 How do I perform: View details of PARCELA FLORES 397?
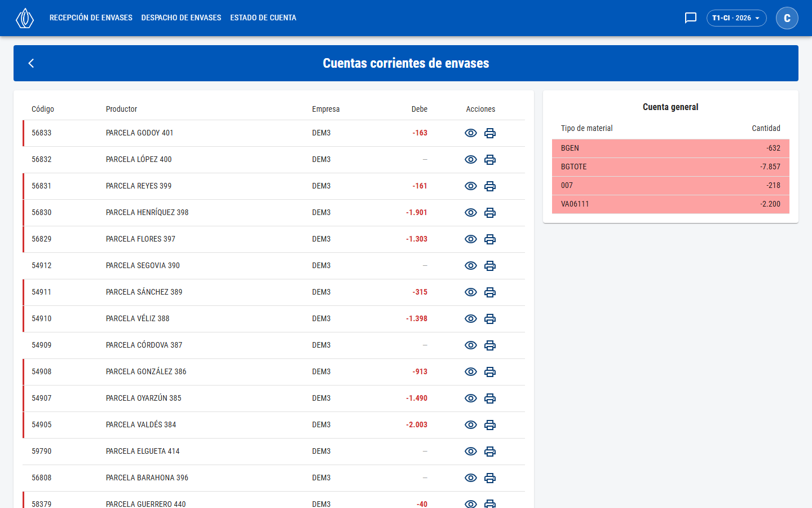pos(471,239)
